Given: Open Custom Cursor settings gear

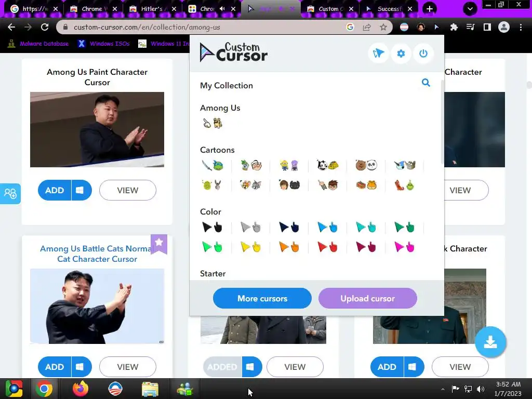Looking at the screenshot, I should [x=401, y=54].
